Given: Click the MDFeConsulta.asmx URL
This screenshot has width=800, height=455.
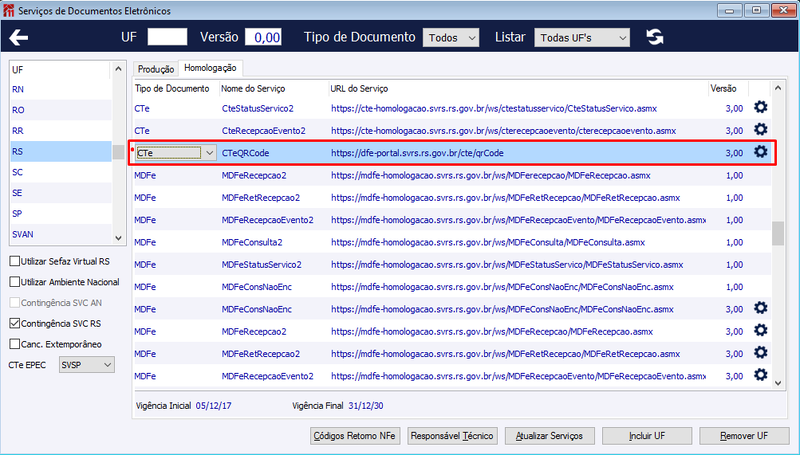Looking at the screenshot, I should (x=488, y=242).
